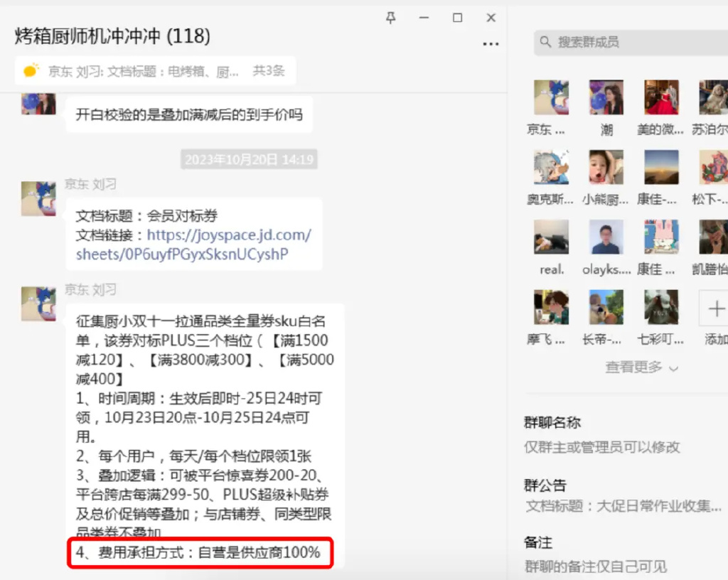
Task: Open member 凯膳怡 avatar
Action: [x=714, y=237]
